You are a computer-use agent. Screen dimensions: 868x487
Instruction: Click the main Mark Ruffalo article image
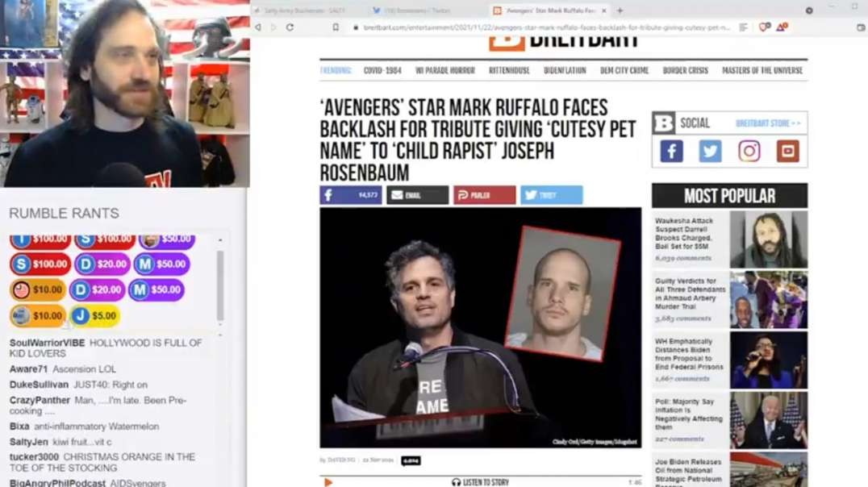tap(481, 327)
